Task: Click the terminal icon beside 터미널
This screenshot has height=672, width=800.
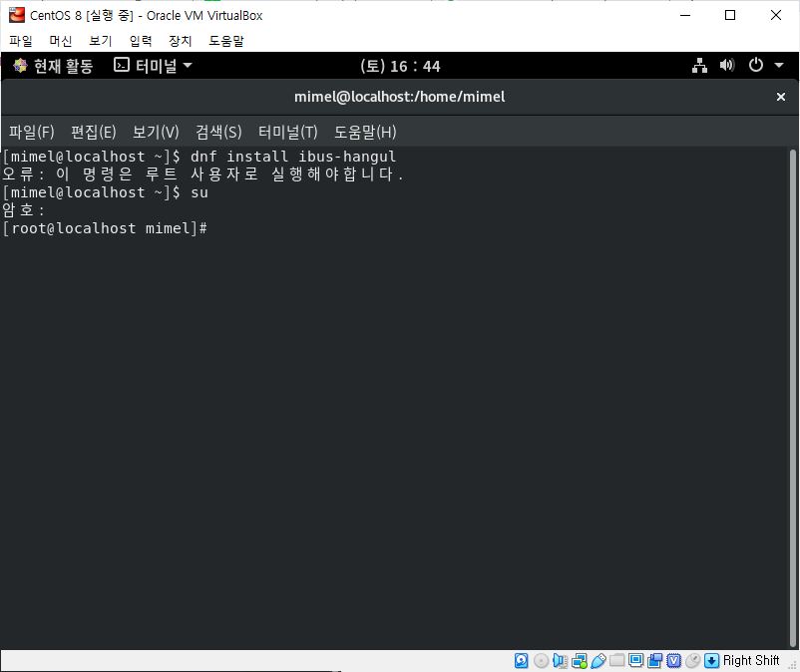Action: (x=122, y=65)
